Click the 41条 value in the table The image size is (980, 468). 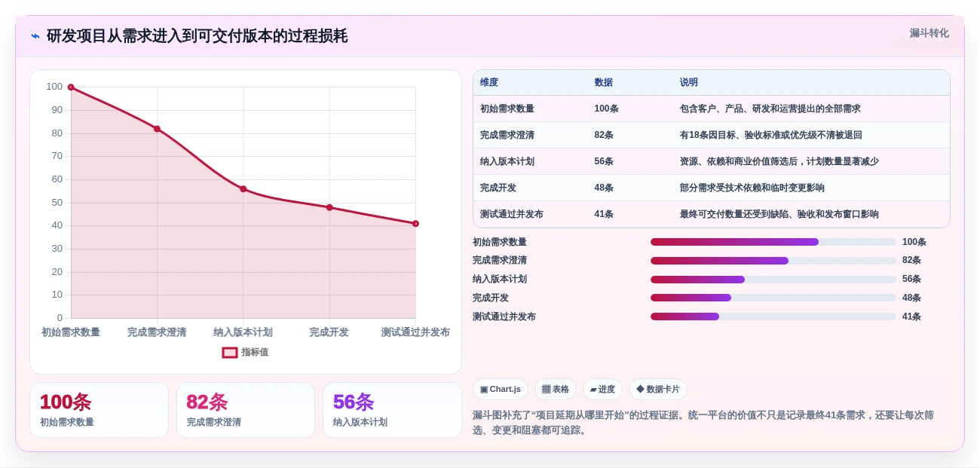point(604,214)
